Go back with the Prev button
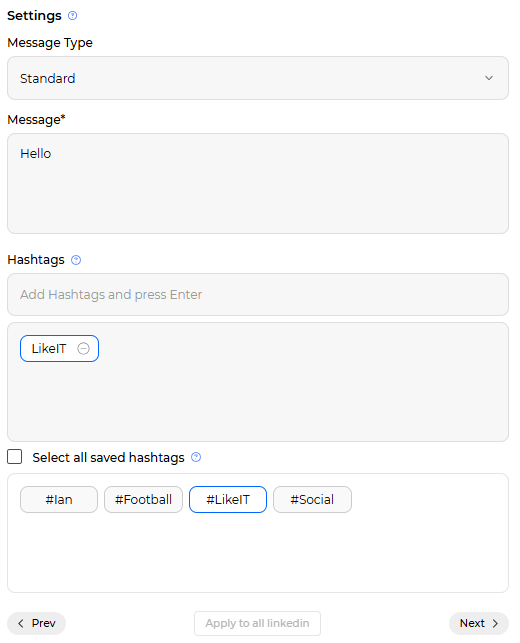 tap(36, 623)
